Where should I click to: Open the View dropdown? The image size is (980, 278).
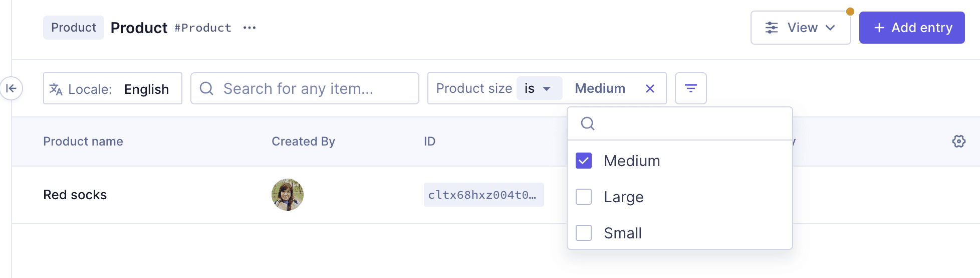tap(800, 28)
